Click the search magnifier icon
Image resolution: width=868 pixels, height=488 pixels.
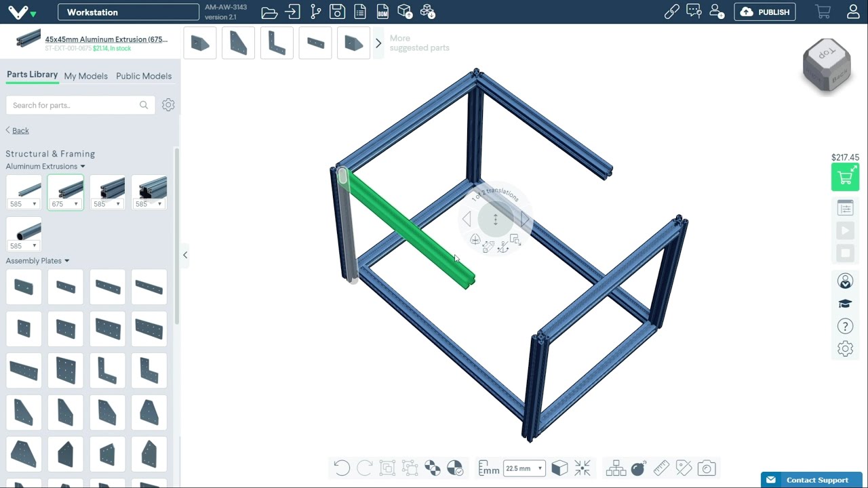coord(144,105)
